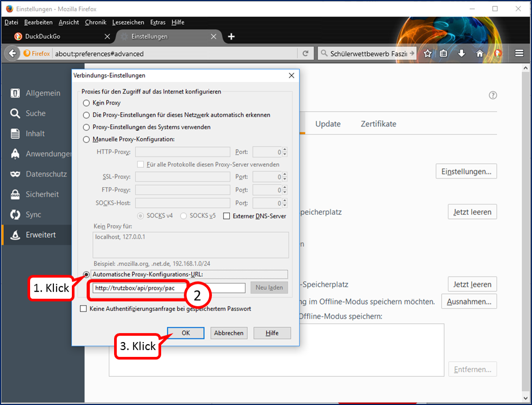Click the Hilfe button in dialog

[272, 333]
